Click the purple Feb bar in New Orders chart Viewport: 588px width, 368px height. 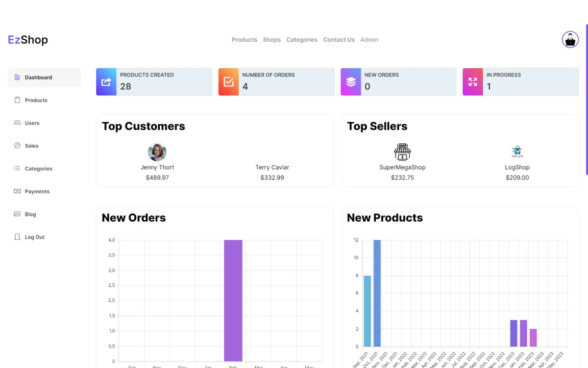(x=233, y=300)
